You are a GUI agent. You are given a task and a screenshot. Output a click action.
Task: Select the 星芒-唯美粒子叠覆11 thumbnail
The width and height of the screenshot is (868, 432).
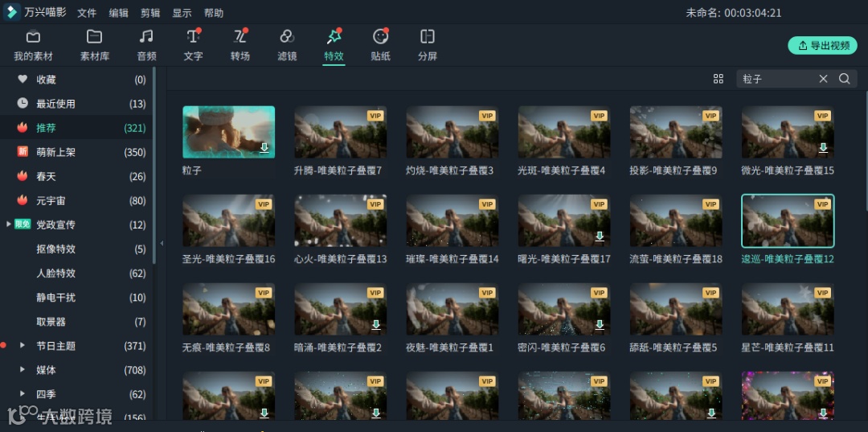788,310
